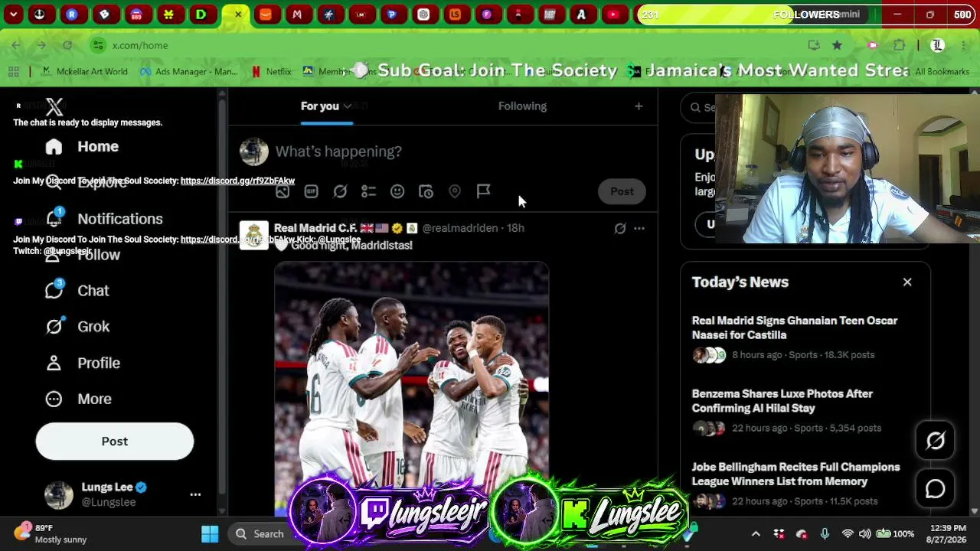980x551 pixels.
Task: Create a poll in the composer
Action: coord(368,191)
